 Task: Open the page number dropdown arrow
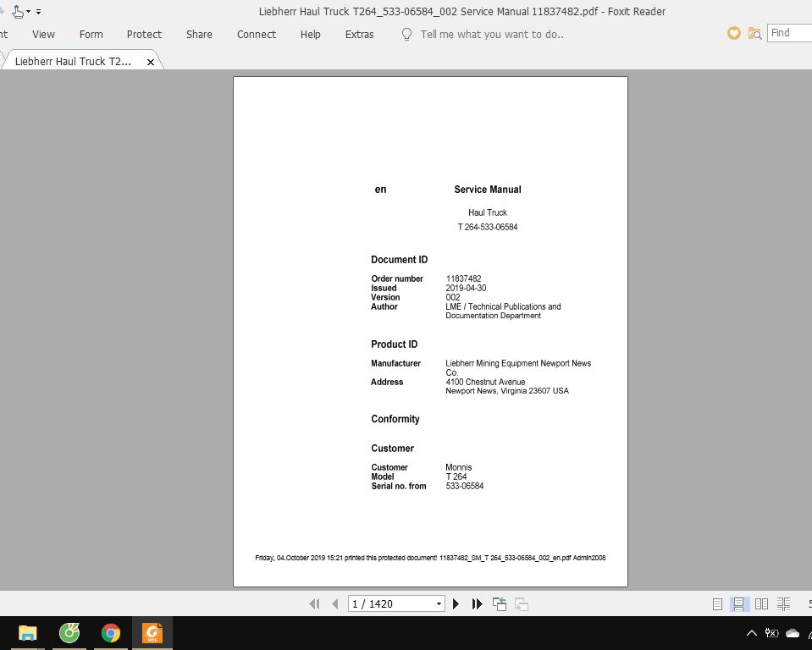(x=439, y=603)
